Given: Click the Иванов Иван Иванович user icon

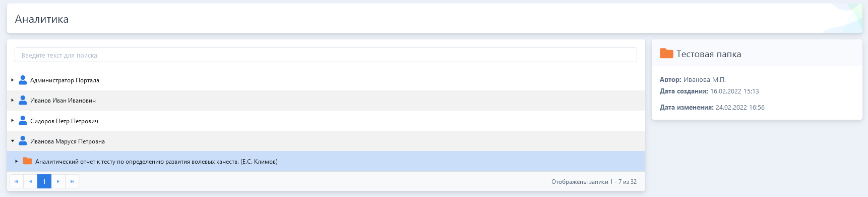Looking at the screenshot, I should pyautogui.click(x=23, y=101).
